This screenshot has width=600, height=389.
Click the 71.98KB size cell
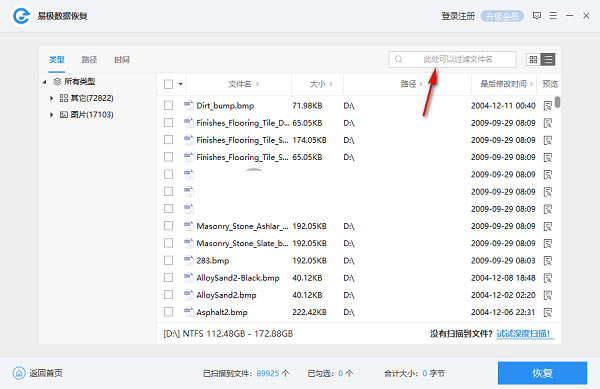tap(307, 106)
